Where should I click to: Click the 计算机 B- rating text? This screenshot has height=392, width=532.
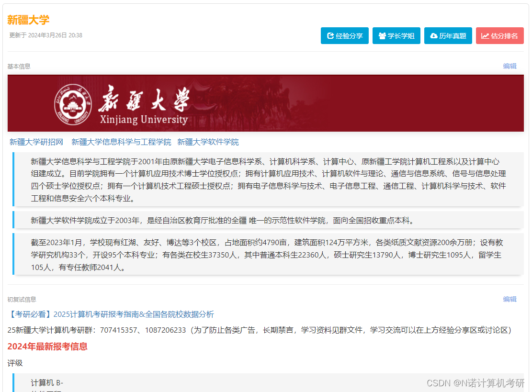click(47, 383)
